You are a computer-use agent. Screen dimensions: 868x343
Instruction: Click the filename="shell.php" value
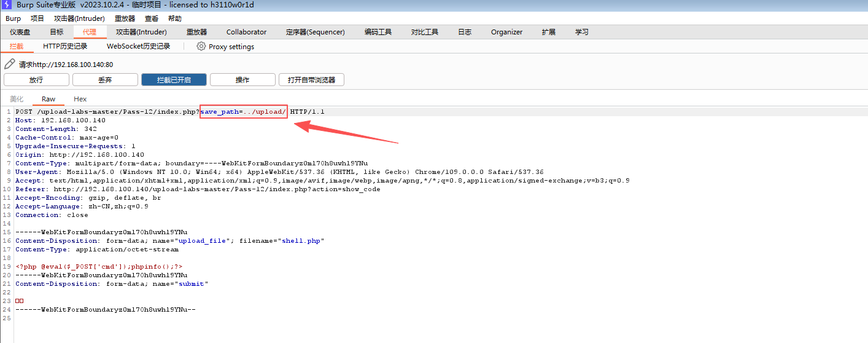pos(282,241)
